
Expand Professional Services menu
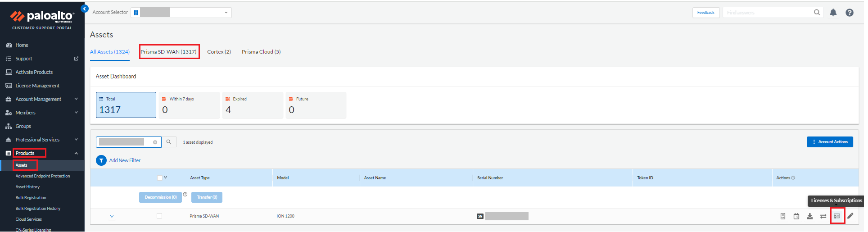[x=76, y=140]
